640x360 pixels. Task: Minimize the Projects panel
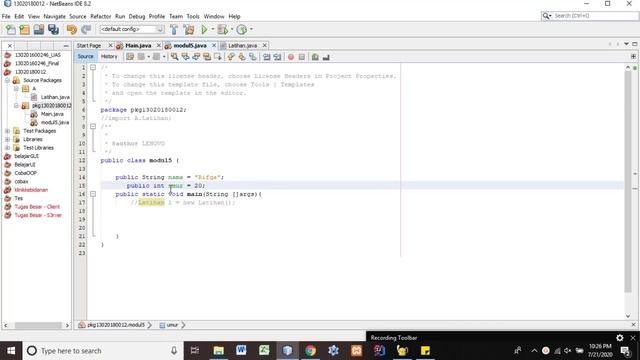(x=66, y=46)
